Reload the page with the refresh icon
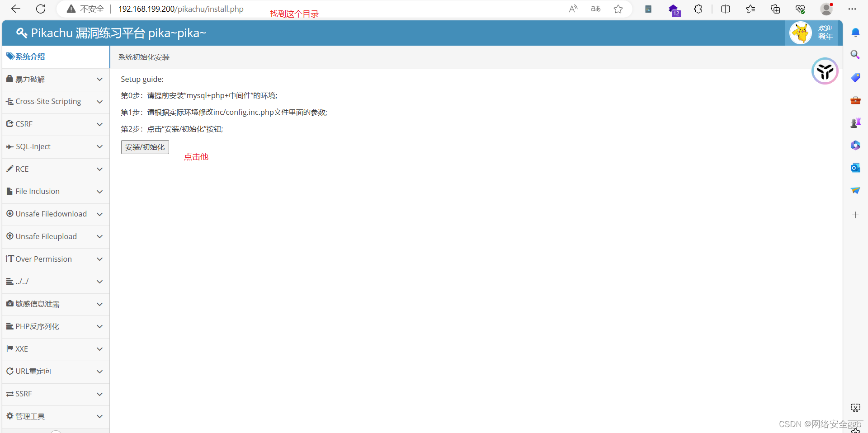The width and height of the screenshot is (868, 433). click(41, 9)
